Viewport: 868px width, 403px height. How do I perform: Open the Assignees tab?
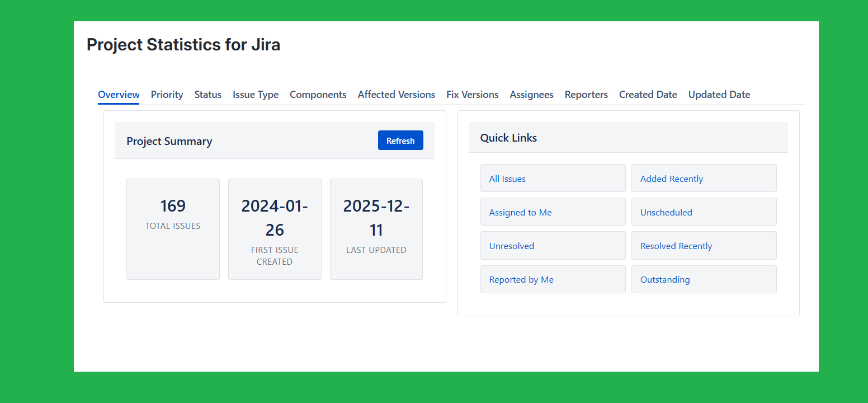point(532,95)
